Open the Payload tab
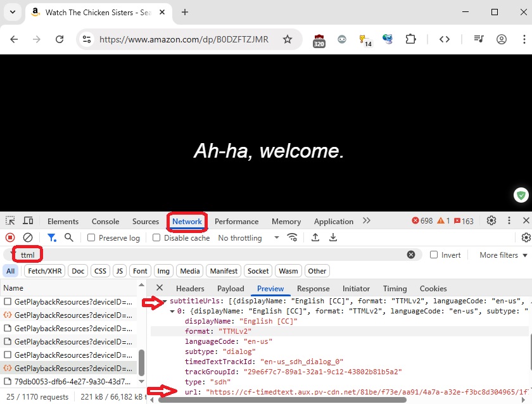The image size is (532, 404). [x=231, y=289]
